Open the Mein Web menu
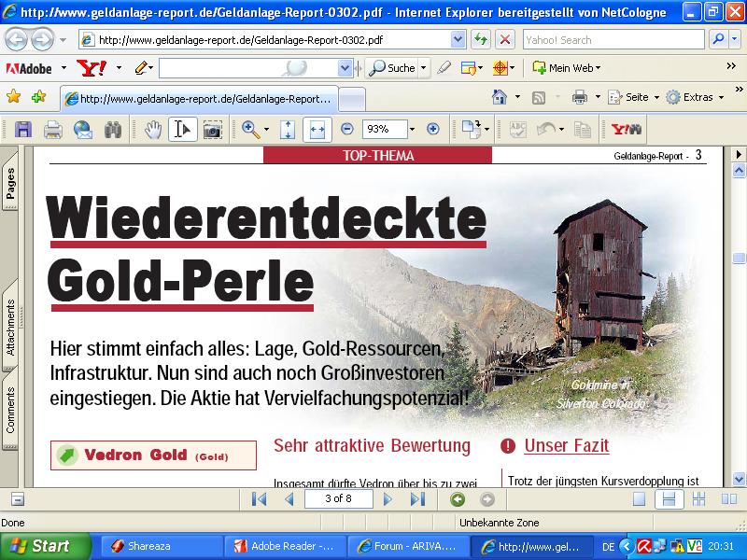This screenshot has height=560, width=747. pos(567,68)
